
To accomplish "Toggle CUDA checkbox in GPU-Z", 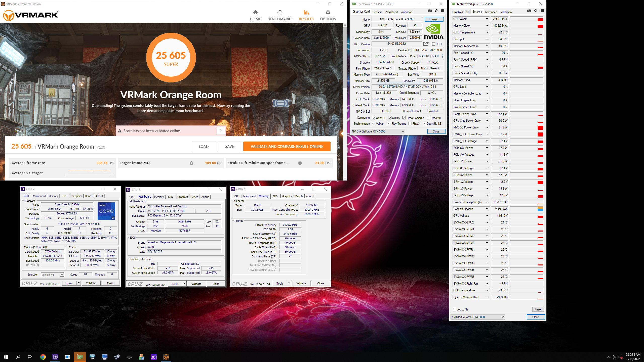I will coord(390,118).
